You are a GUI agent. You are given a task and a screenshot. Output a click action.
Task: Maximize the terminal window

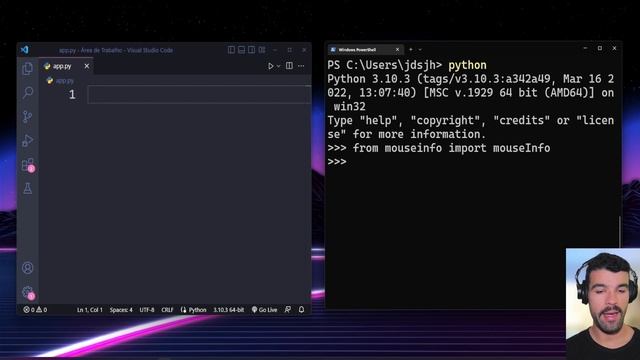pos(600,48)
